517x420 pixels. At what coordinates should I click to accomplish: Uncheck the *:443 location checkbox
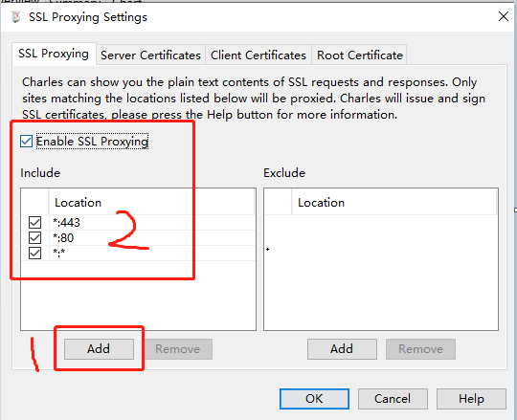(35, 222)
